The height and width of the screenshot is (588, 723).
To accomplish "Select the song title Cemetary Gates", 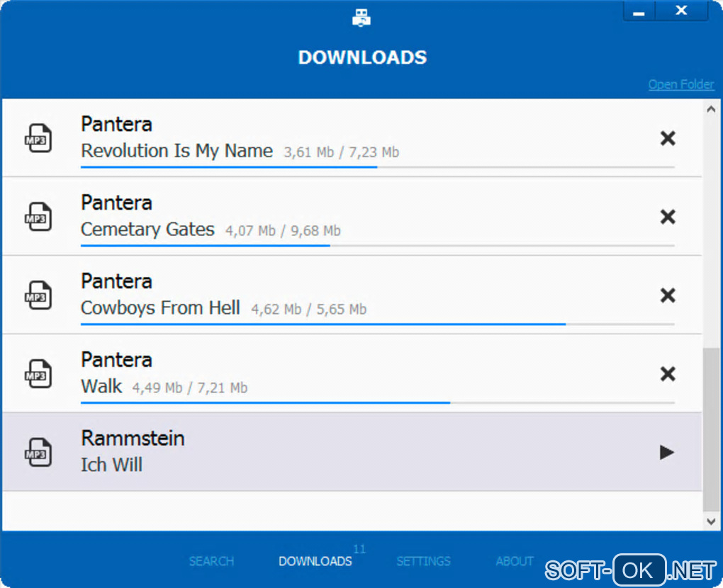I will coord(147,230).
